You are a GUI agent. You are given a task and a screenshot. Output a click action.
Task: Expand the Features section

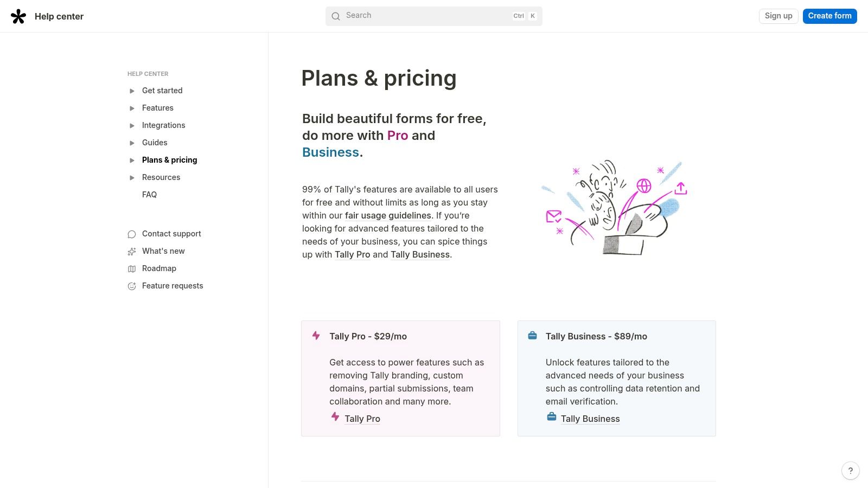coord(132,108)
